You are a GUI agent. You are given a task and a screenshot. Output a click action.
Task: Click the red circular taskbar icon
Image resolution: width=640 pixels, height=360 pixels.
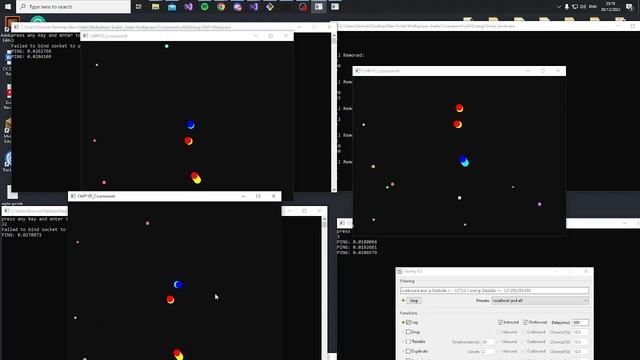(302, 7)
